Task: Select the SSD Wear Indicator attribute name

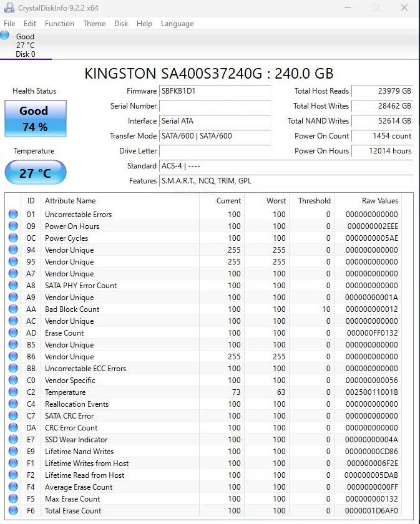Action: (76, 439)
